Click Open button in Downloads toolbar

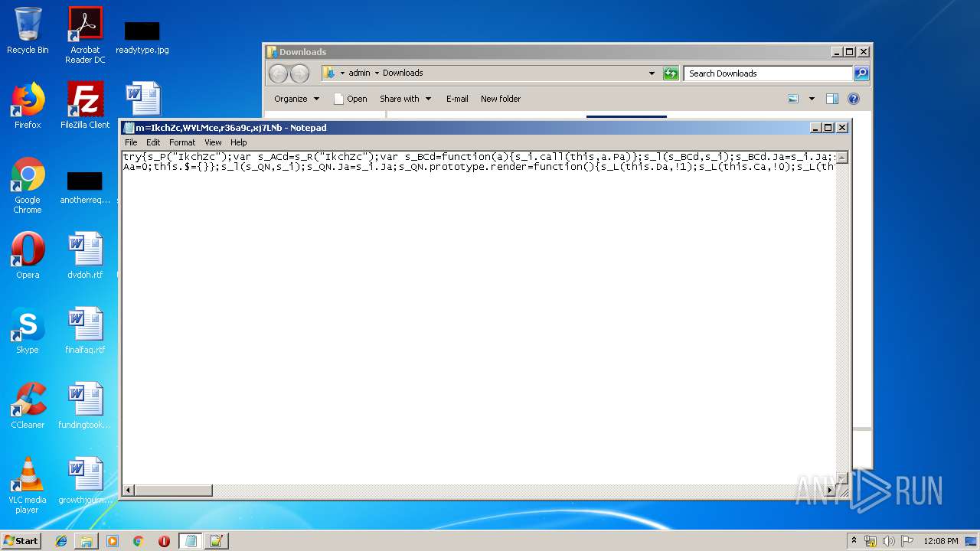(x=351, y=99)
